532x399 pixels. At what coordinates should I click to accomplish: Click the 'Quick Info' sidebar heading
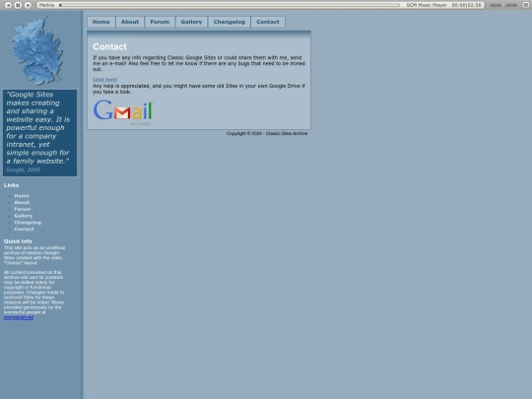click(18, 241)
